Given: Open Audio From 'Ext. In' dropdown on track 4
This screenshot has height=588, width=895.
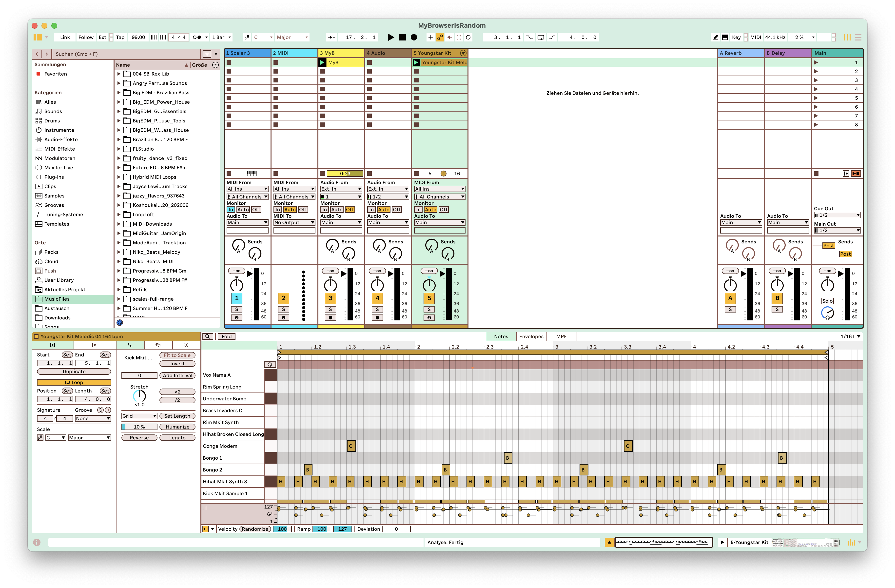Looking at the screenshot, I should [388, 189].
